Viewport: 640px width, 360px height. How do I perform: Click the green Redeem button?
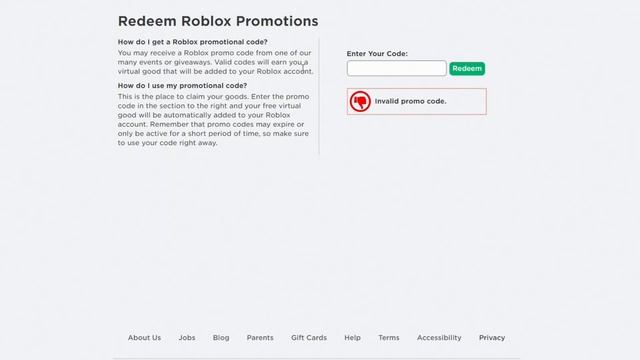coord(467,69)
